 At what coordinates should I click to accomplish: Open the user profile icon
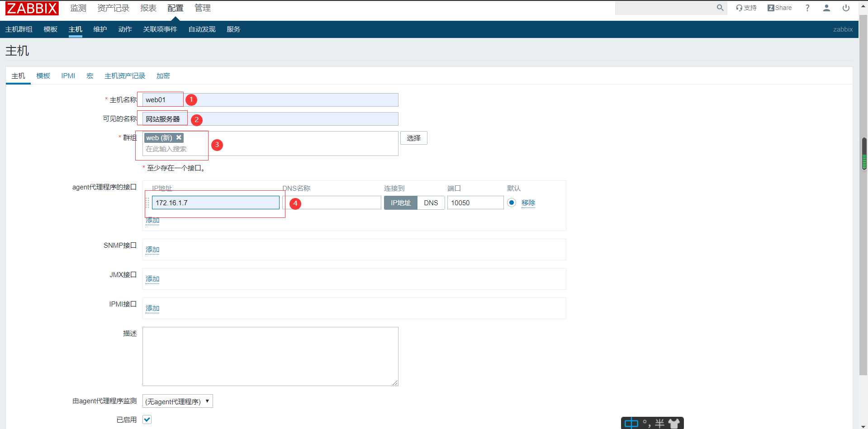coord(826,8)
